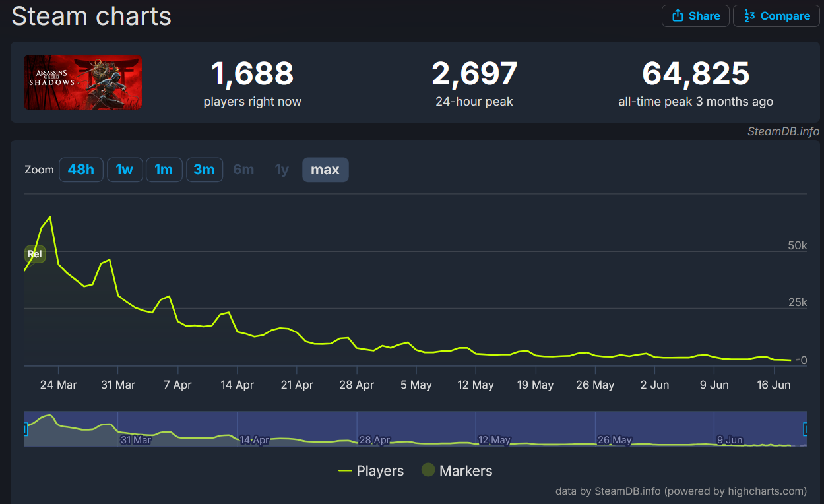Click the Rel release marker on chart
Screen dimensions: 824x504
click(35, 254)
